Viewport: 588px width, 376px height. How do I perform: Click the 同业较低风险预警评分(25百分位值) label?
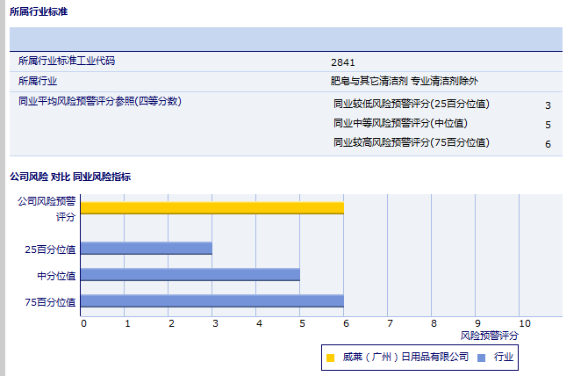tap(411, 105)
